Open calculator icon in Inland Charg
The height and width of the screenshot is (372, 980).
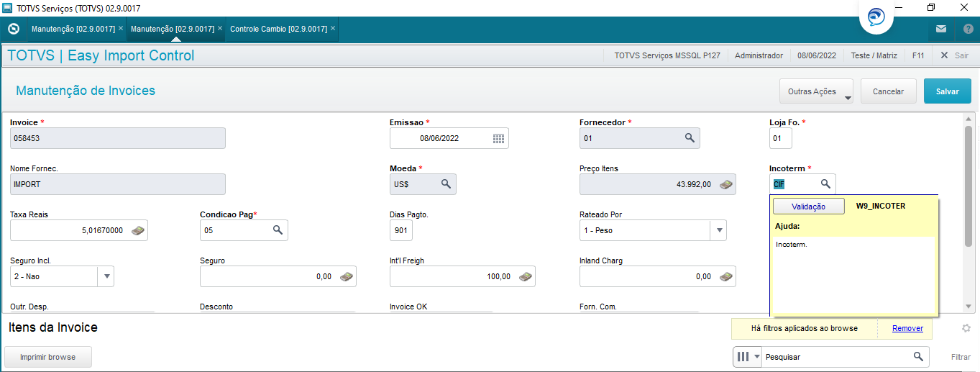pos(726,276)
